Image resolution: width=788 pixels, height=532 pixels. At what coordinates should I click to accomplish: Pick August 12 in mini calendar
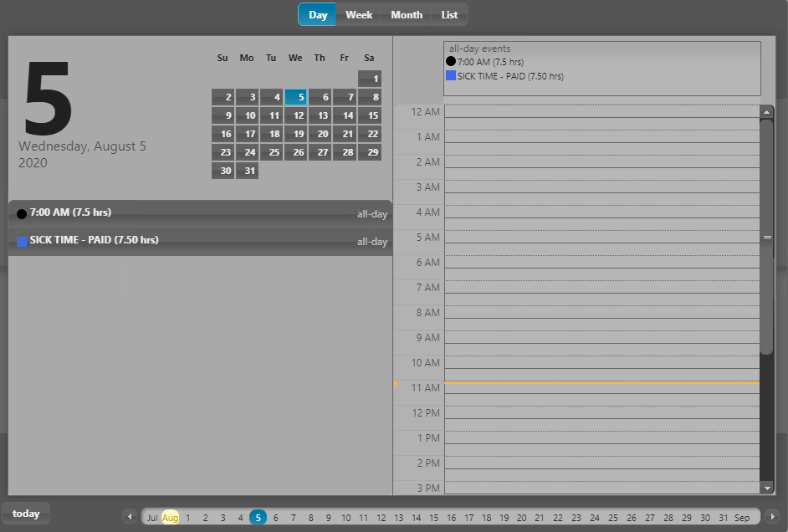click(295, 115)
